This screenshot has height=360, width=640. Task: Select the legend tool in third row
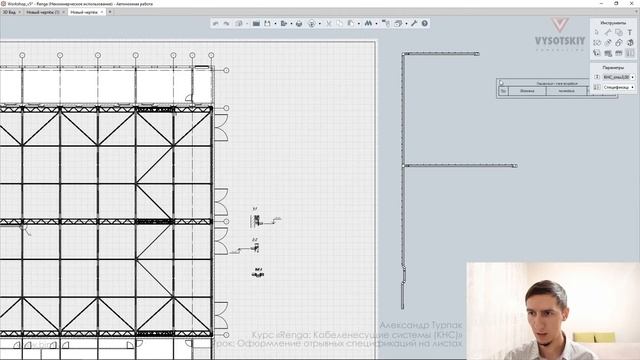tap(619, 53)
